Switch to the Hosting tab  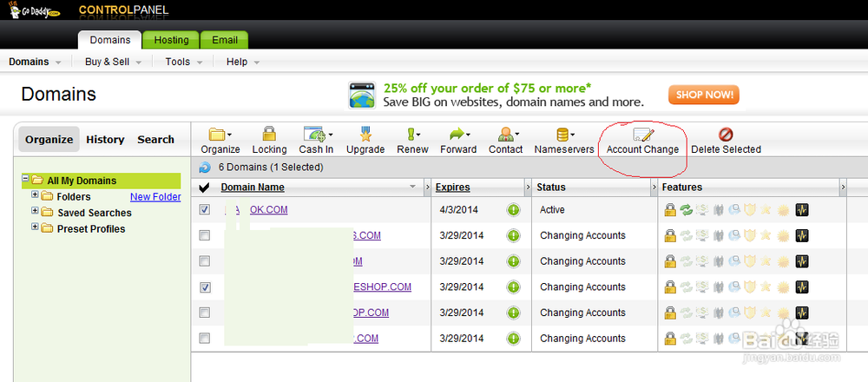point(171,40)
